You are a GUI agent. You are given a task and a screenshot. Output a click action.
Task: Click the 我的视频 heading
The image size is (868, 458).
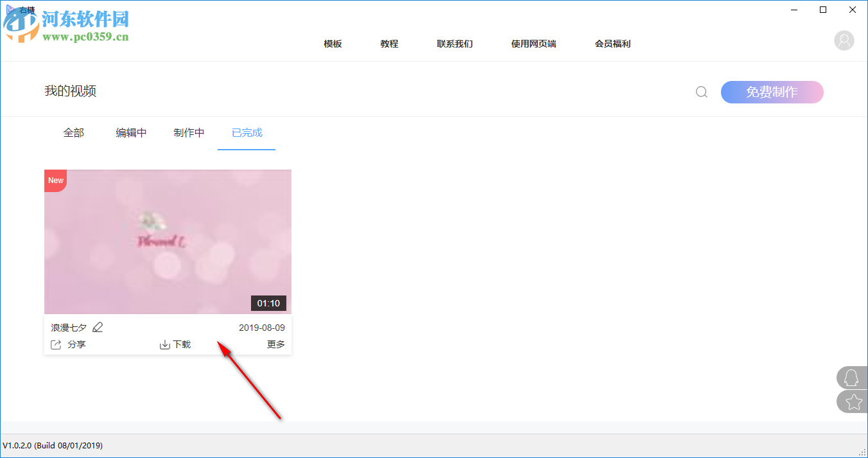(x=70, y=91)
